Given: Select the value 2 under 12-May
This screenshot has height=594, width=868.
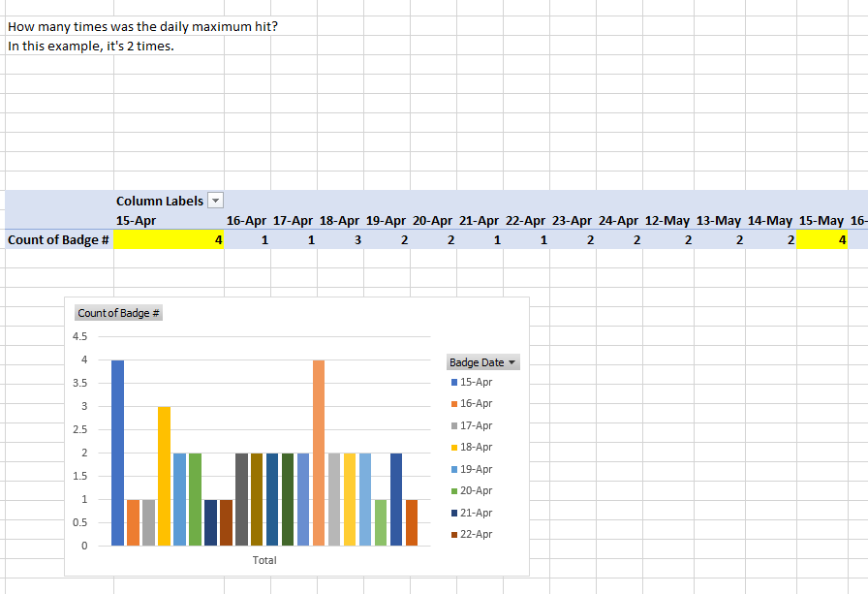Looking at the screenshot, I should coord(668,239).
